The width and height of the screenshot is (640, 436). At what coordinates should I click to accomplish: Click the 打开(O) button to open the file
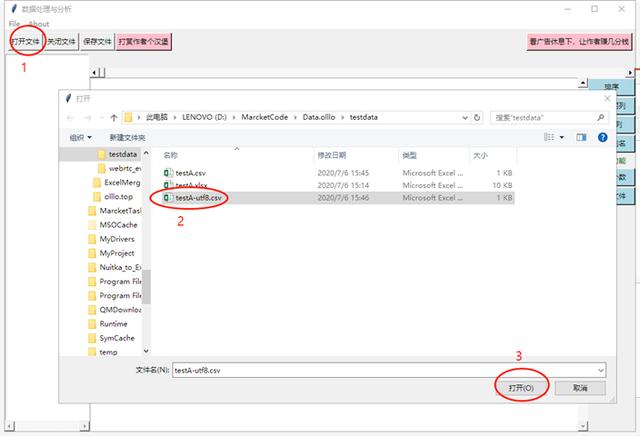click(521, 388)
